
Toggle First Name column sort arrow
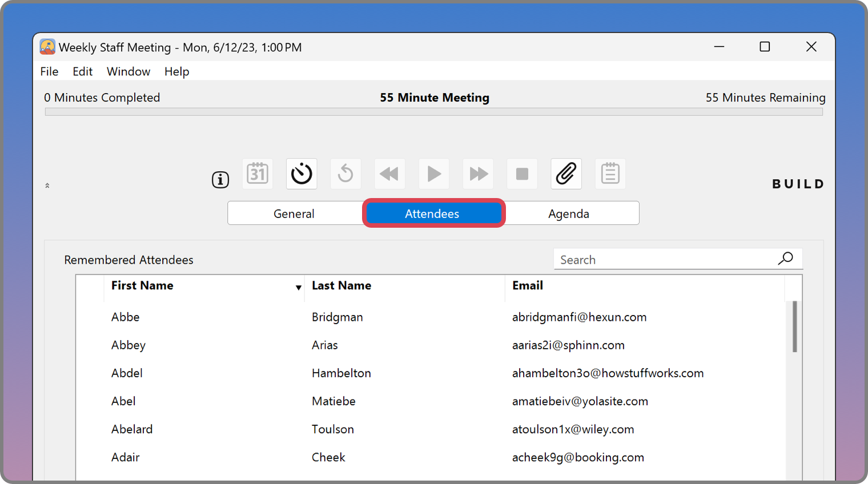click(298, 287)
